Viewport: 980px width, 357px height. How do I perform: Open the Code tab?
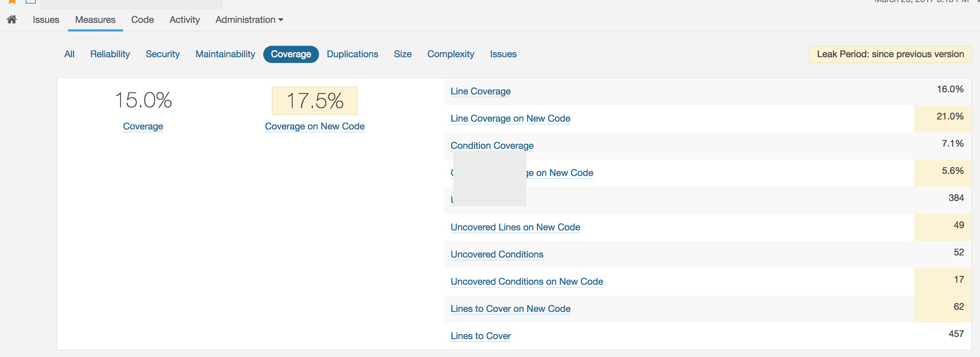(x=142, y=20)
